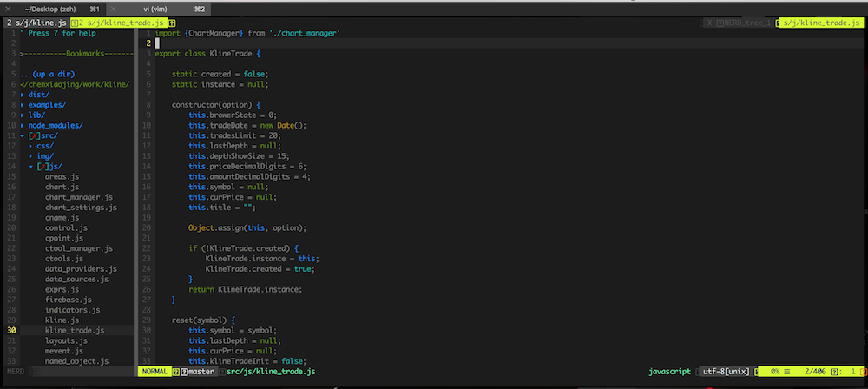The height and width of the screenshot is (389, 868).
Task: Open mevent.js in the tree
Action: (64, 351)
